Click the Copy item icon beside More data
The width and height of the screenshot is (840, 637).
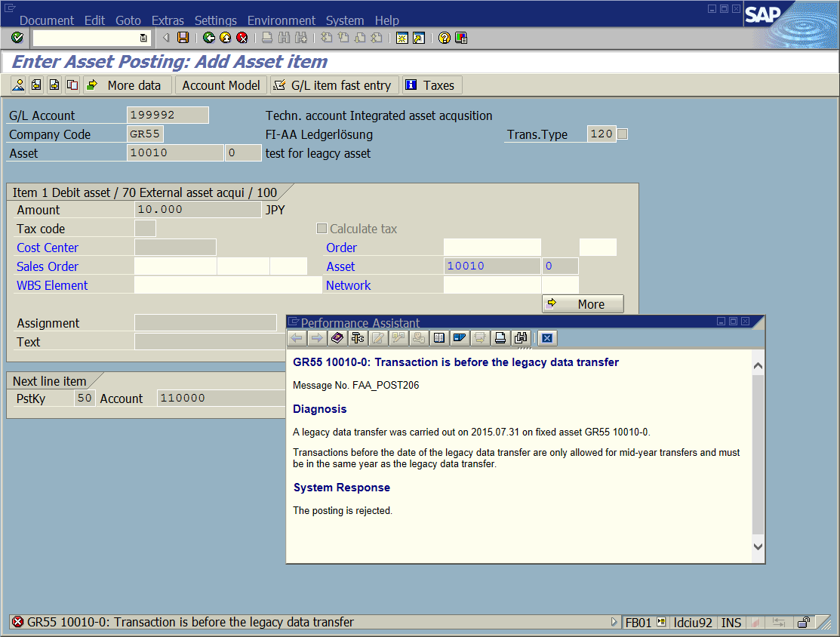pos(72,85)
